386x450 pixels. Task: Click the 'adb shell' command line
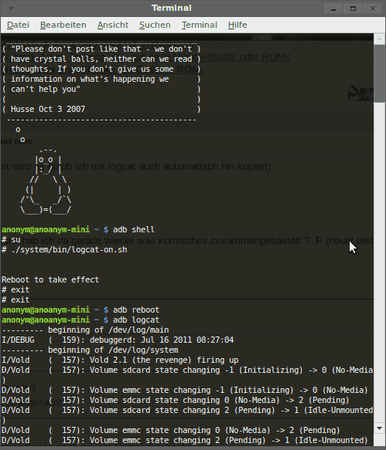78,230
